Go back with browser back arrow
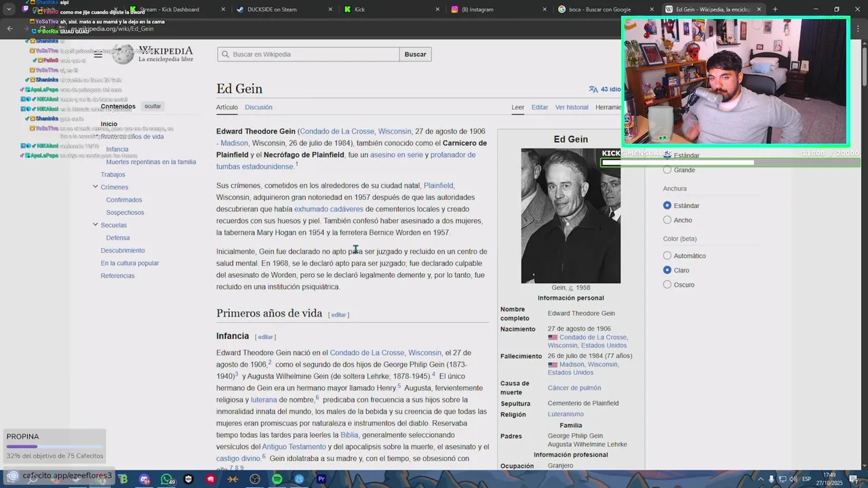The height and width of the screenshot is (488, 868). pyautogui.click(x=9, y=28)
